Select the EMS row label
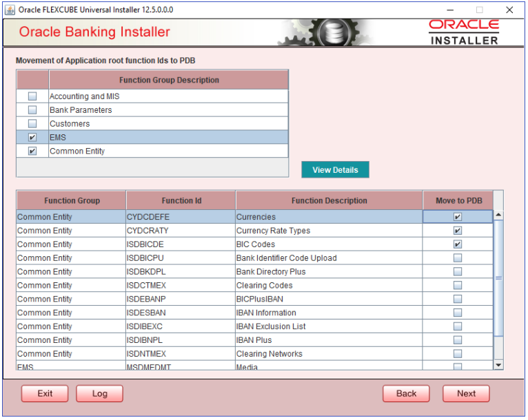 click(58, 138)
